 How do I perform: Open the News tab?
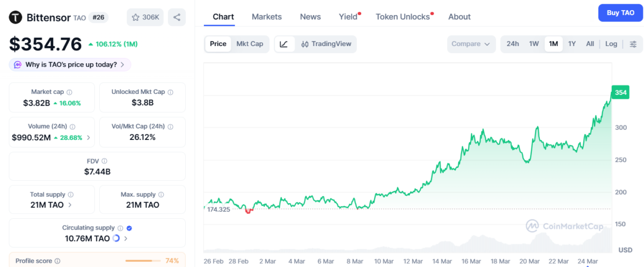[x=310, y=17]
